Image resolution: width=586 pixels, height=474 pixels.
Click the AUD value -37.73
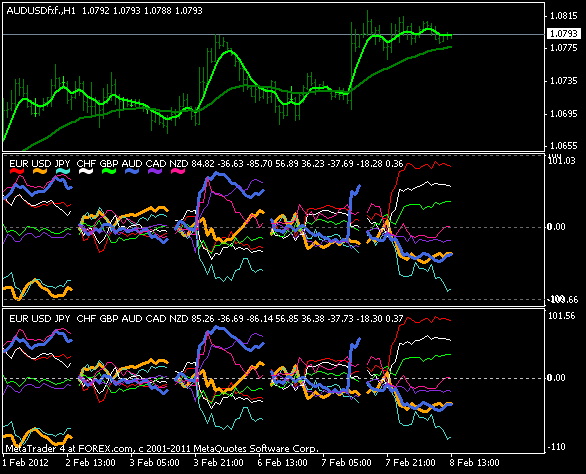click(x=340, y=319)
